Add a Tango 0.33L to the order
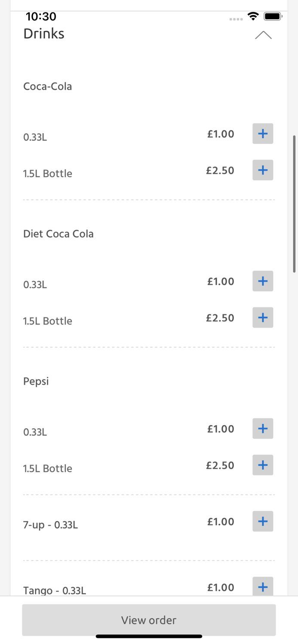 [262, 587]
